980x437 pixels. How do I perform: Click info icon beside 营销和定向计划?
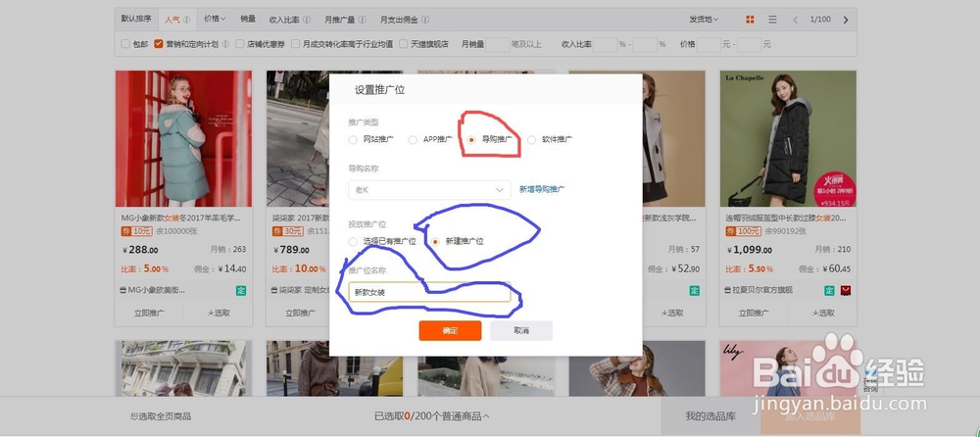pos(225,44)
